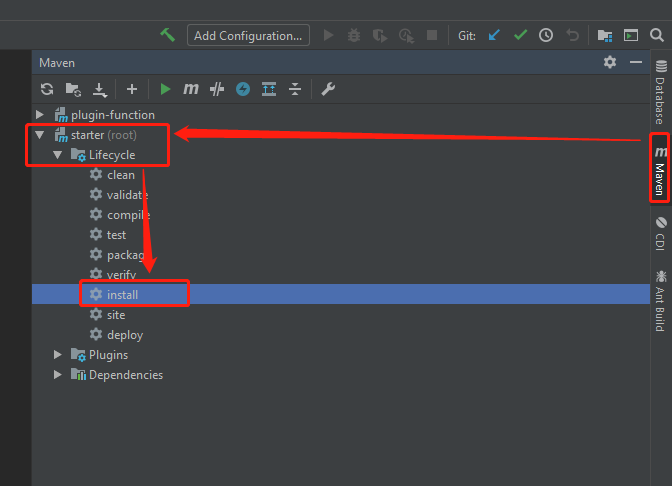Screen dimensions: 672x486
Task: Open the Database side tab
Action: pyautogui.click(x=661, y=91)
